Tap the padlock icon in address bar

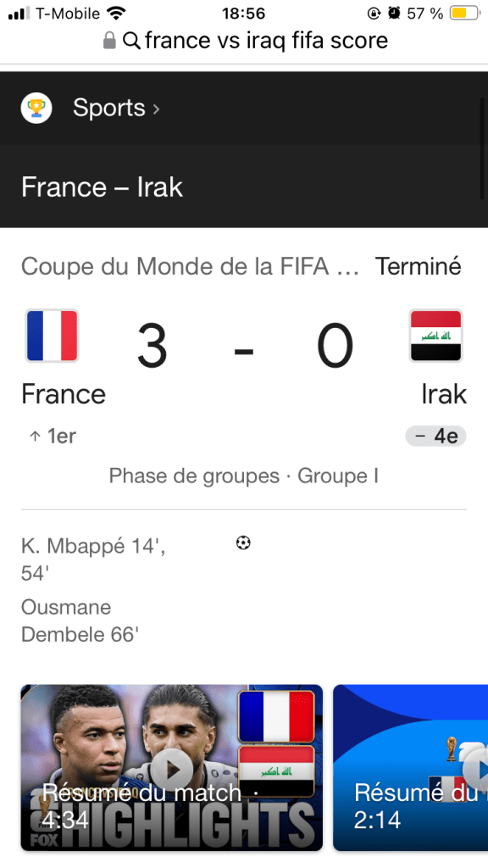[109, 40]
